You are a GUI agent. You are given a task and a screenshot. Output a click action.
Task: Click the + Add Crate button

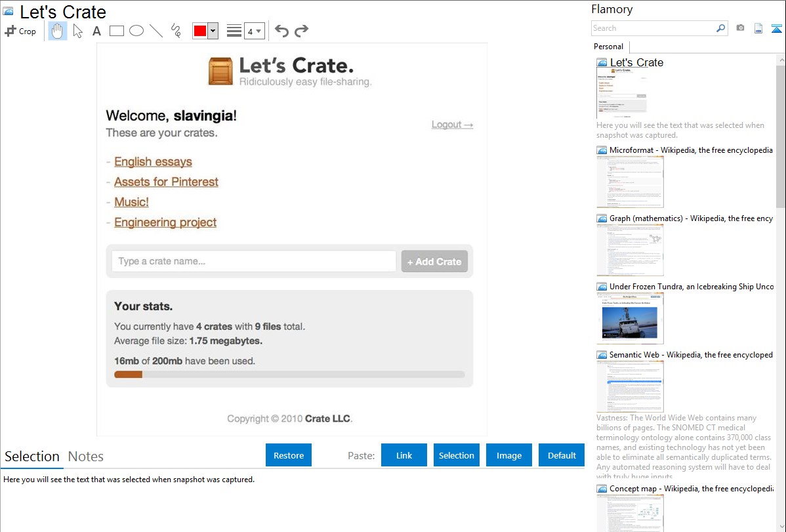tap(434, 262)
